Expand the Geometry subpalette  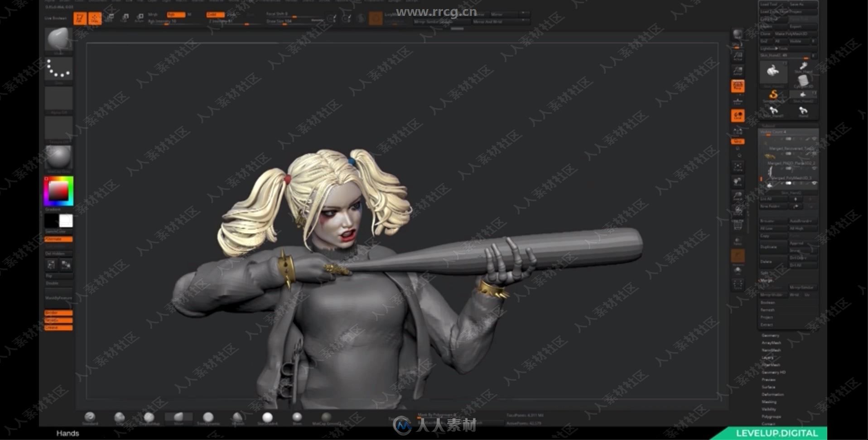(x=770, y=335)
